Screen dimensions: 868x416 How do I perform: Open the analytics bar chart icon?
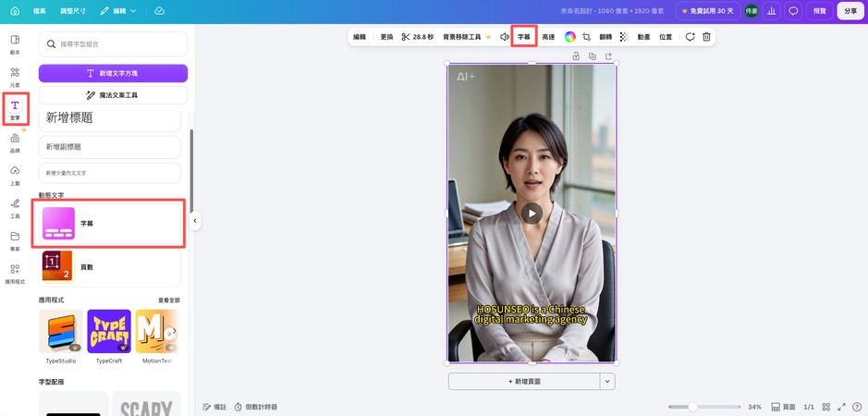[771, 11]
